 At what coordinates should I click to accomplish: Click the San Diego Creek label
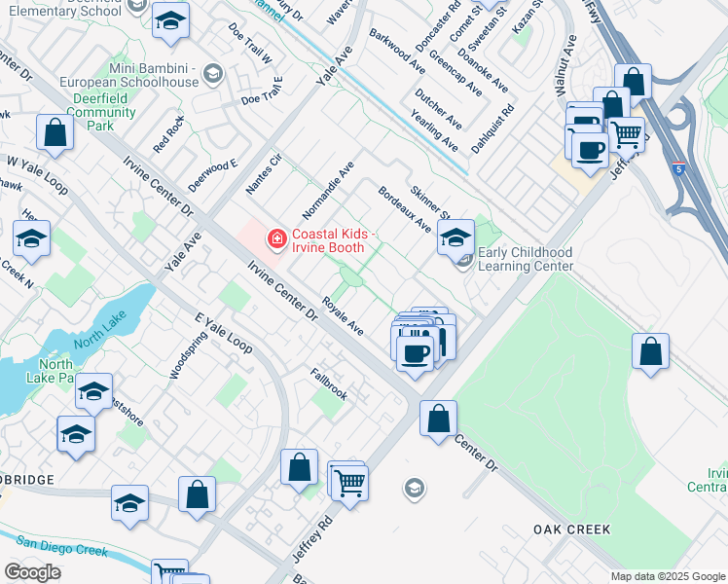61,546
